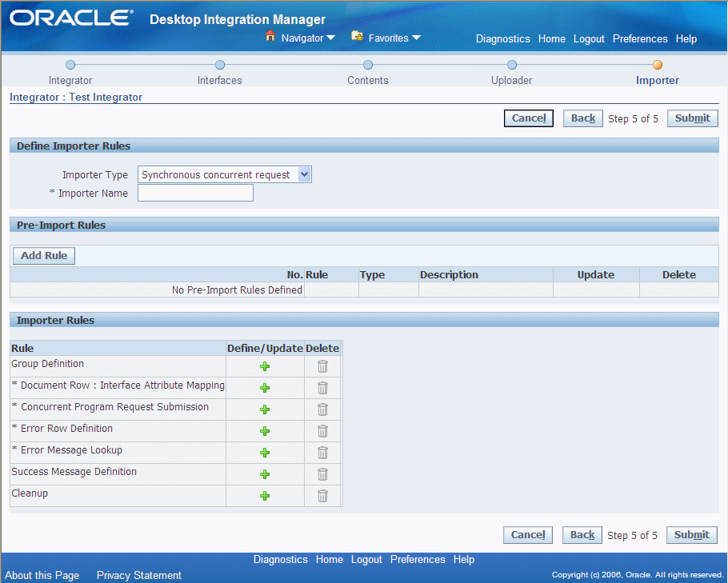Click the footer Help link
Screen dimensions: 728x583
click(x=464, y=559)
